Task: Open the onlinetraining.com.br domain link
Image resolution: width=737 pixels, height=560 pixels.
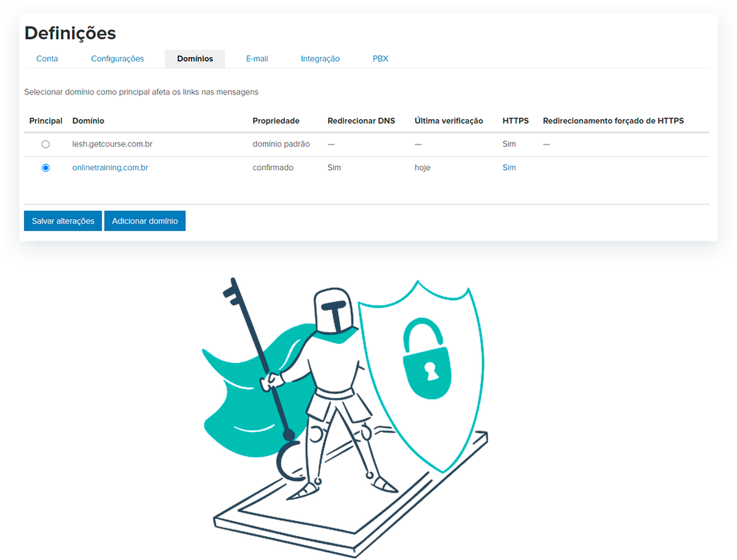Action: point(110,168)
